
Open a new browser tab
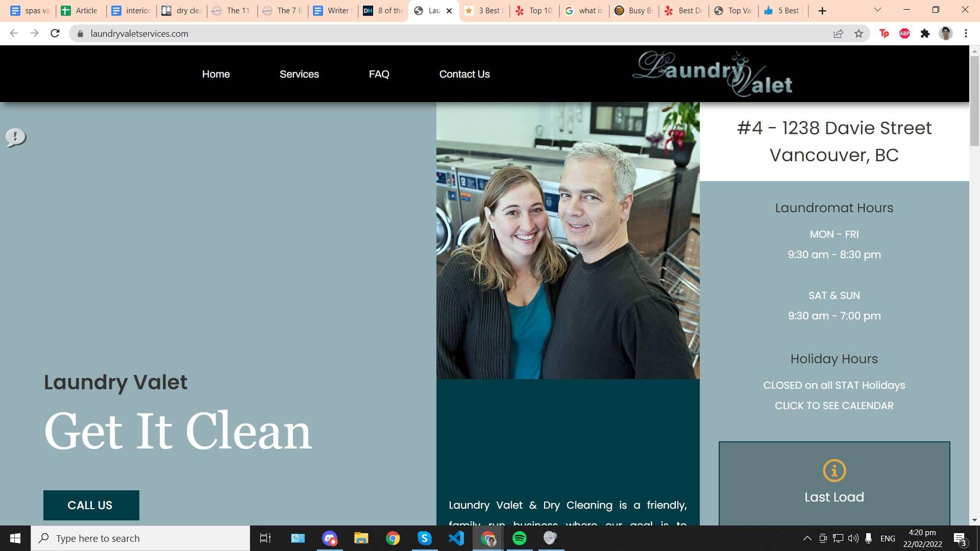(822, 11)
